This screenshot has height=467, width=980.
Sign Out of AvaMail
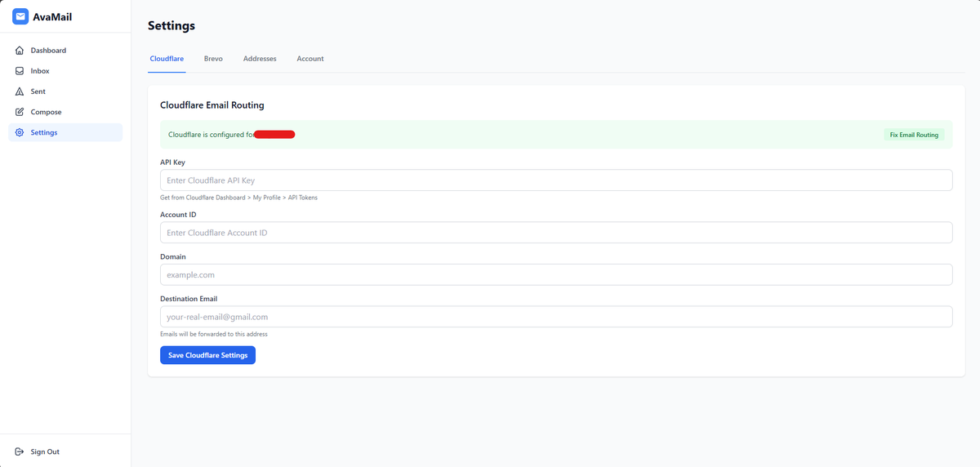coord(65,451)
